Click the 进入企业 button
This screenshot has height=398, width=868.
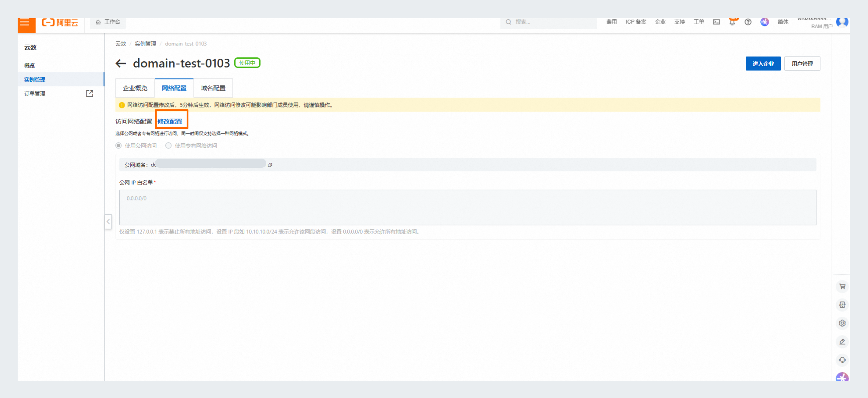click(x=763, y=63)
